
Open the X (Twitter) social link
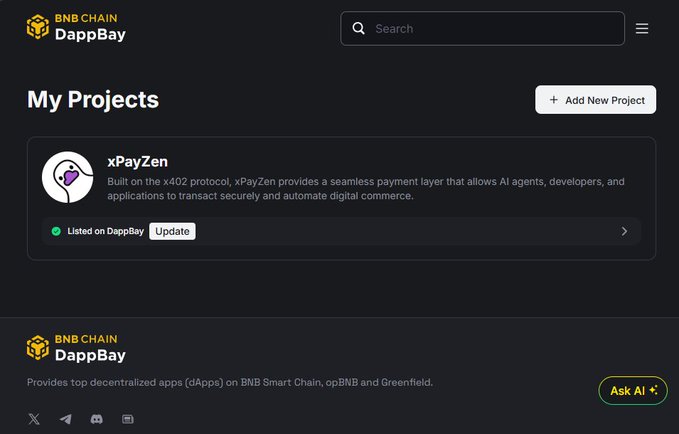click(34, 419)
